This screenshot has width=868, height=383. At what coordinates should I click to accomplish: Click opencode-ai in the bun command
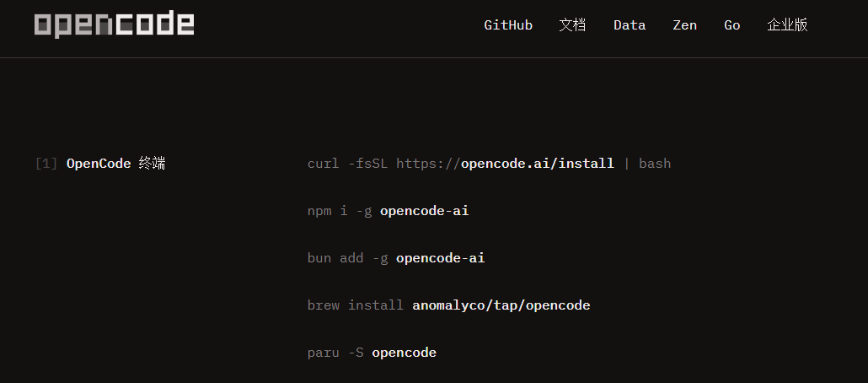click(441, 258)
